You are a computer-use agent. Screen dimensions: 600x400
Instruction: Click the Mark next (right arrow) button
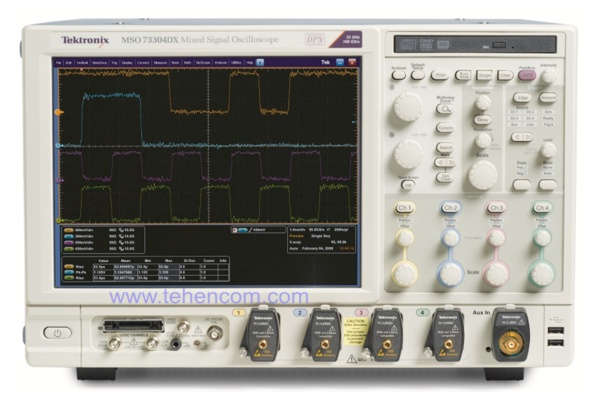click(x=451, y=163)
